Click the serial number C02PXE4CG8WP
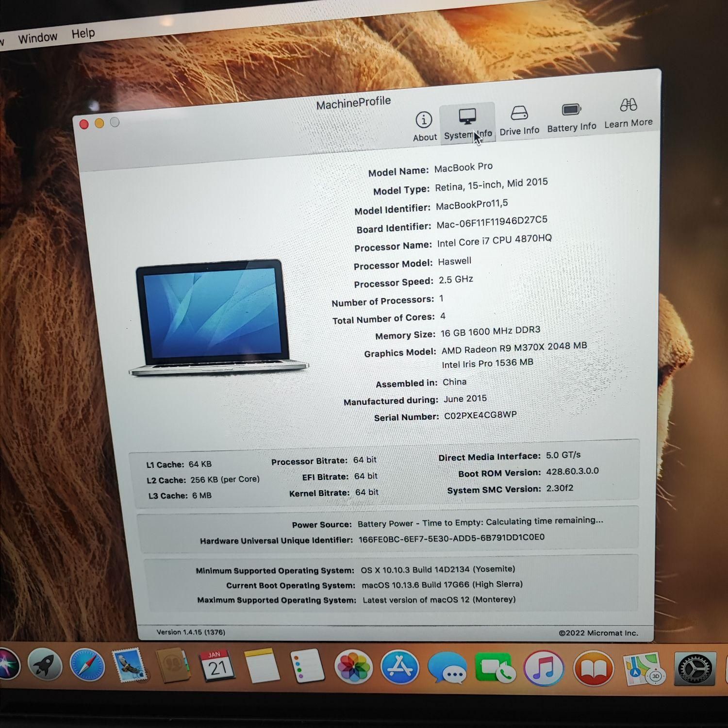 point(480,415)
